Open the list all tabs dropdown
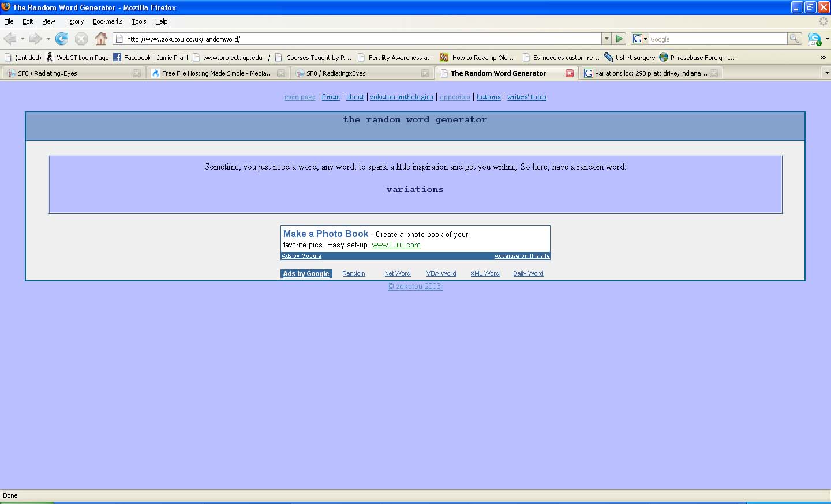Image resolution: width=831 pixels, height=504 pixels. coord(826,73)
